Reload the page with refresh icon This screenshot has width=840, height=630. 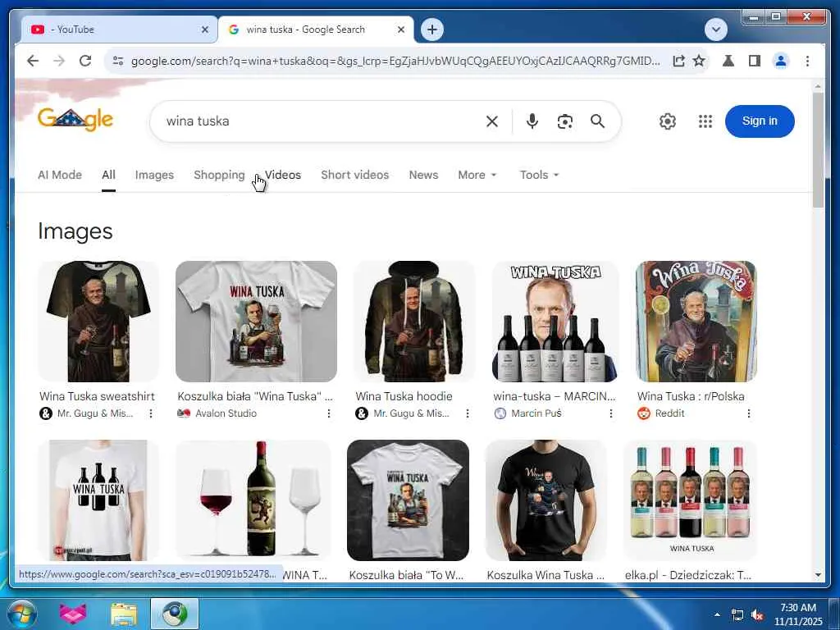pos(85,61)
